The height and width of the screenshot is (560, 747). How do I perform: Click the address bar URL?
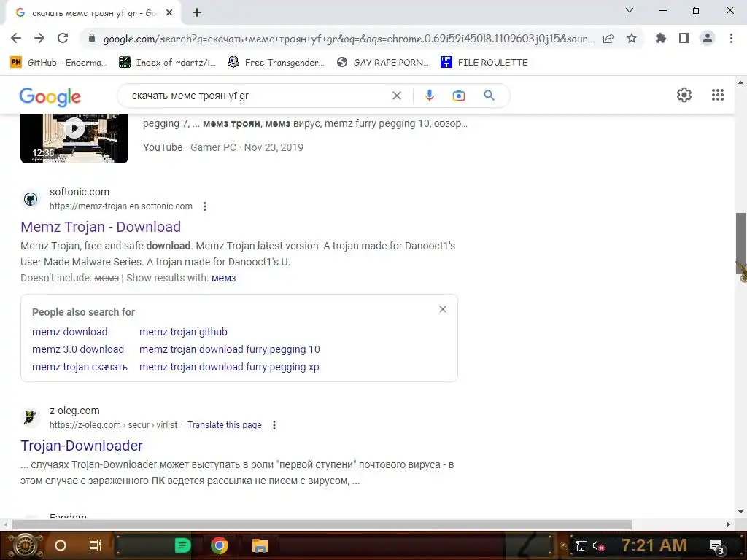coord(348,39)
